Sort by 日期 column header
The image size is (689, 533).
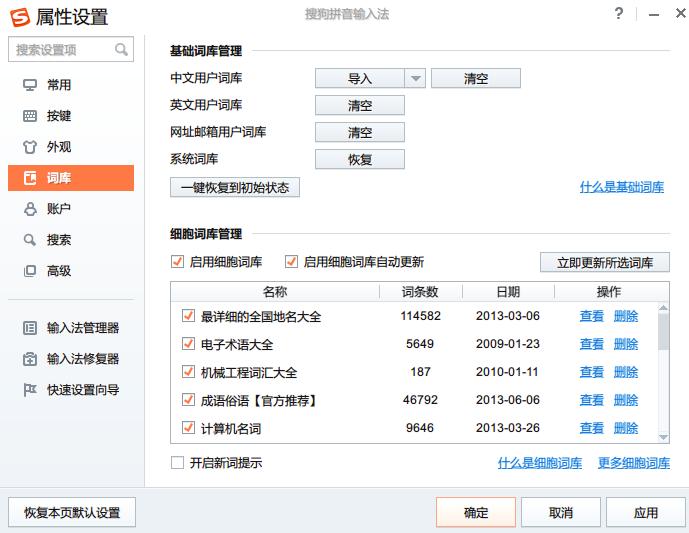point(508,292)
